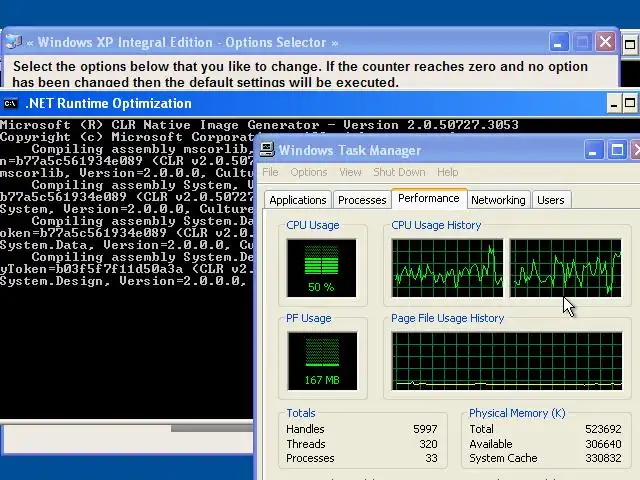Click the Handles count 5997
The image size is (640, 480).
pos(425,429)
